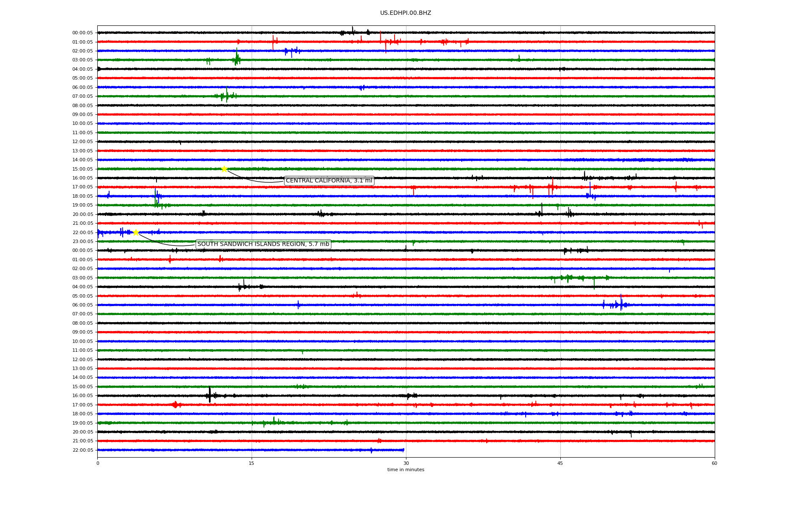Image resolution: width=812 pixels, height=508 pixels.
Task: Select the x-axis tick label 45
Action: [560, 463]
